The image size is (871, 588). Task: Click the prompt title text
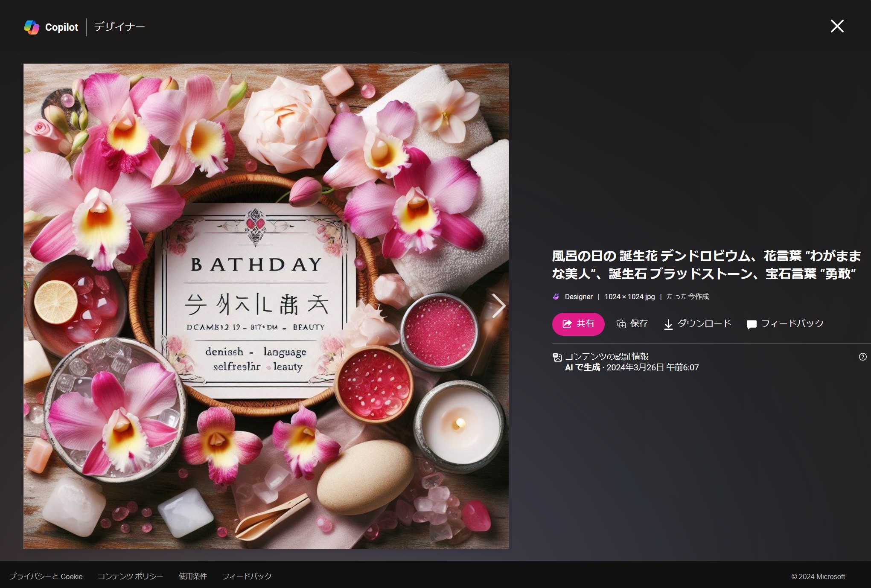[x=706, y=265]
